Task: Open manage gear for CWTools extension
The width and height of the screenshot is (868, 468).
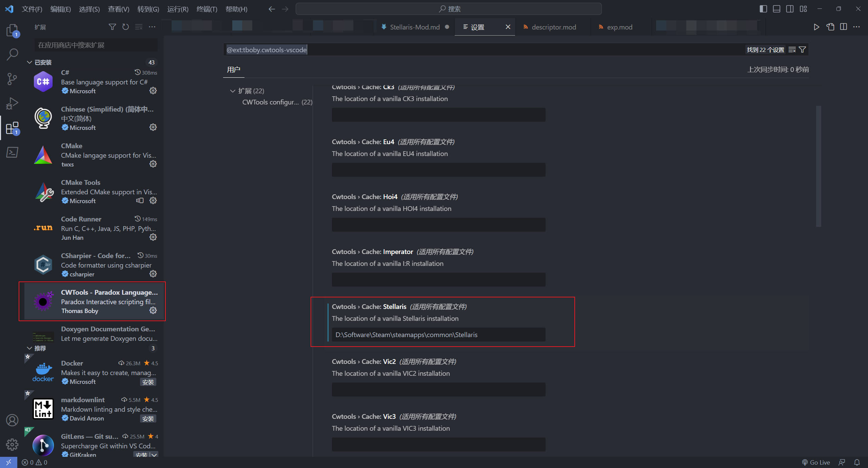Action: 153,310
